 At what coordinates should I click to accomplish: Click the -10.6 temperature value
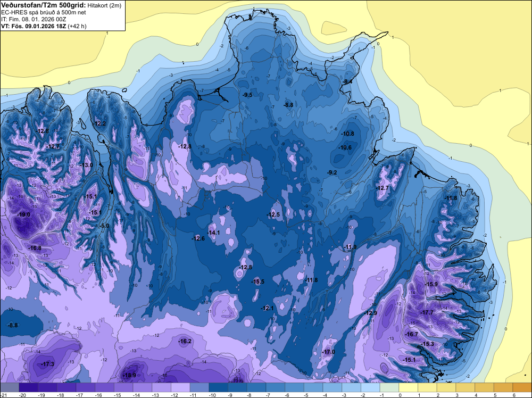tap(345, 147)
